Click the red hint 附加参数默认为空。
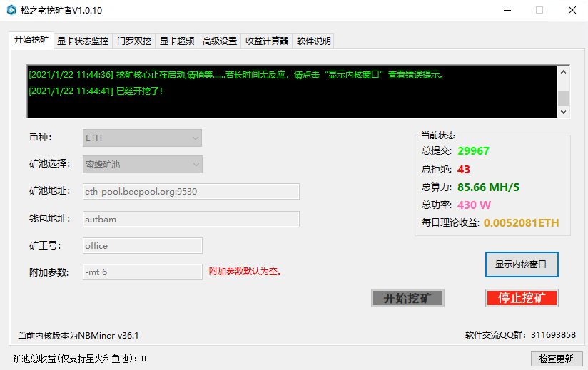Viewport: 588px width, 370px height. pyautogui.click(x=245, y=271)
